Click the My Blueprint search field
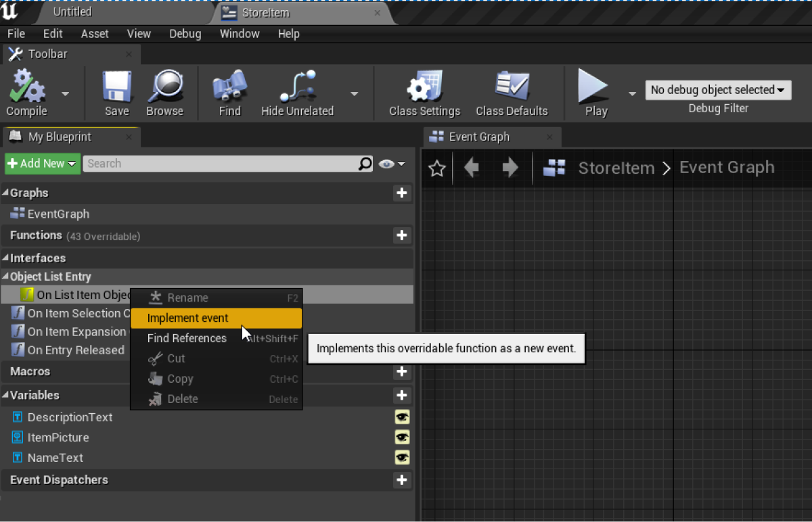Image resolution: width=812 pixels, height=522 pixels. tap(220, 164)
